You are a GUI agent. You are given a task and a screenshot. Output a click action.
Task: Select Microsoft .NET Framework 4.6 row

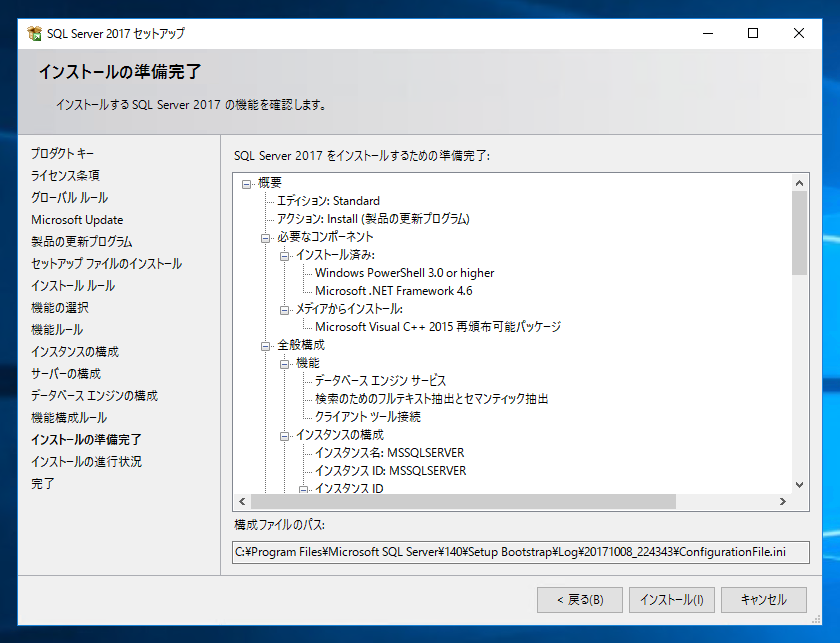tap(394, 291)
